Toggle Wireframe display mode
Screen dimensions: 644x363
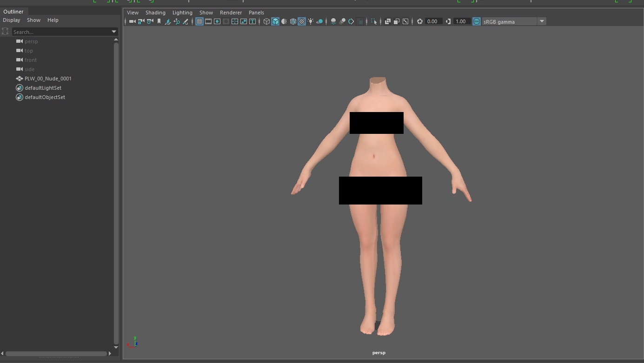pos(266,21)
